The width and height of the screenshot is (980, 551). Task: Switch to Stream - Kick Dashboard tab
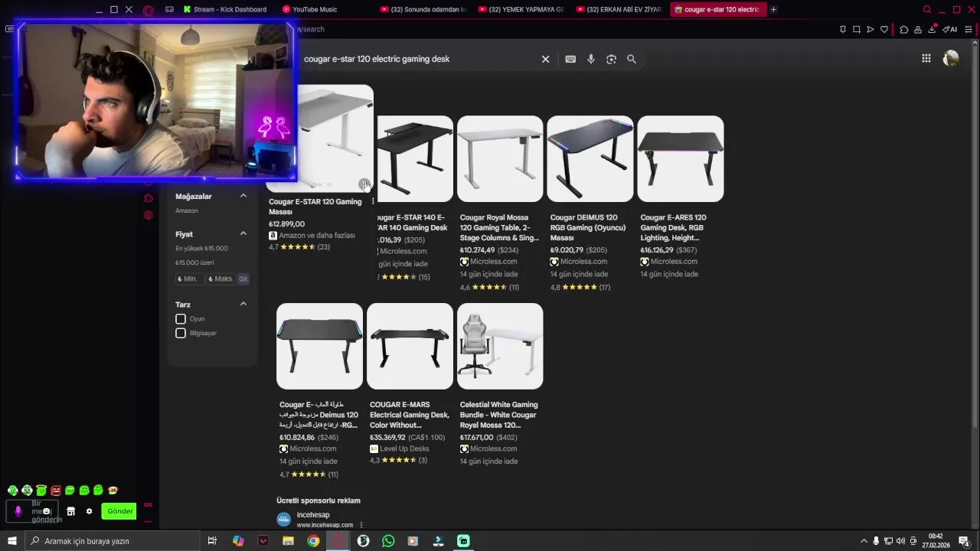(x=224, y=9)
